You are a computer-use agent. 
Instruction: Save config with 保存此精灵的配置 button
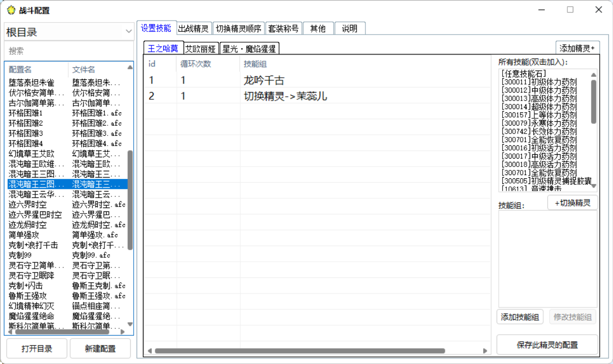click(x=547, y=345)
